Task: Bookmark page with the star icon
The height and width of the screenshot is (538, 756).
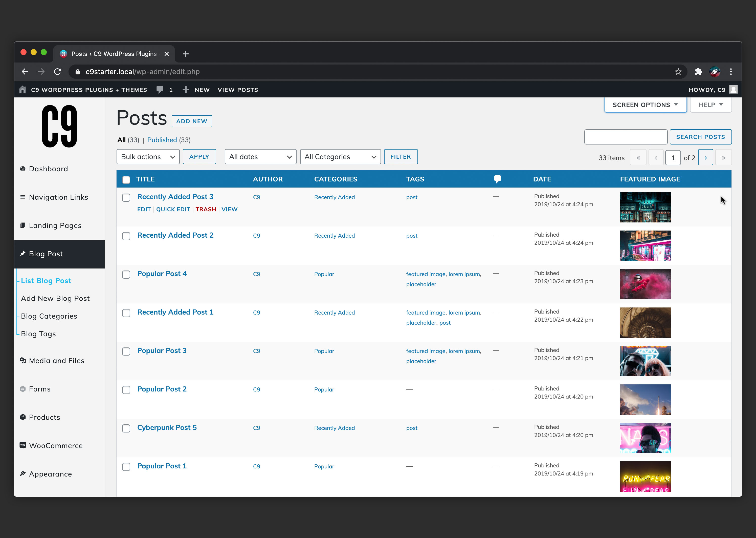Action: coord(678,72)
